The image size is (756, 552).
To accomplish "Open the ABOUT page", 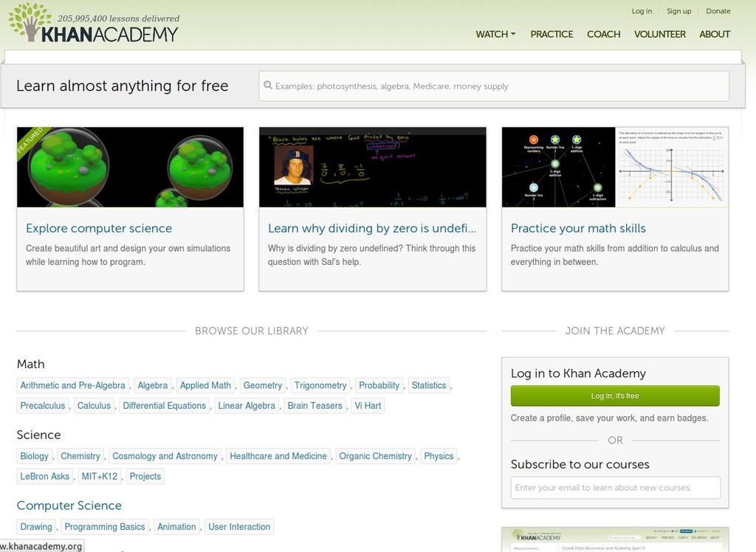I will (715, 34).
